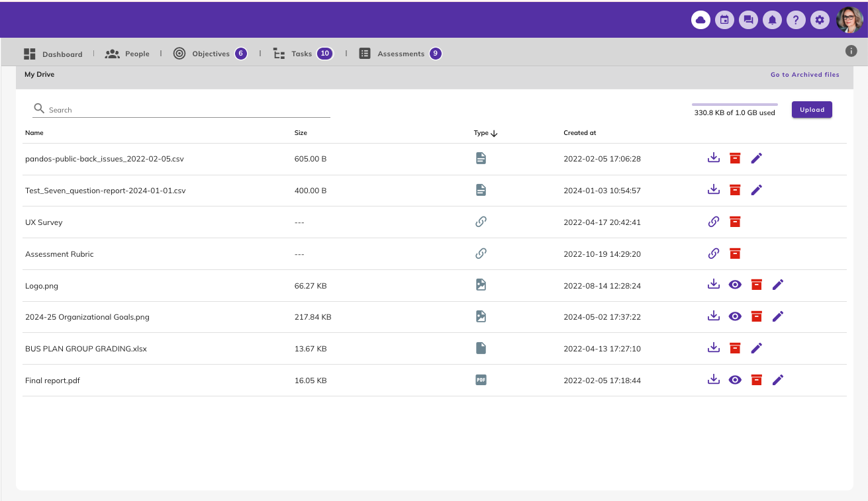The height and width of the screenshot is (501, 868).
Task: Preview Logo.png with the eye icon
Action: 735,285
